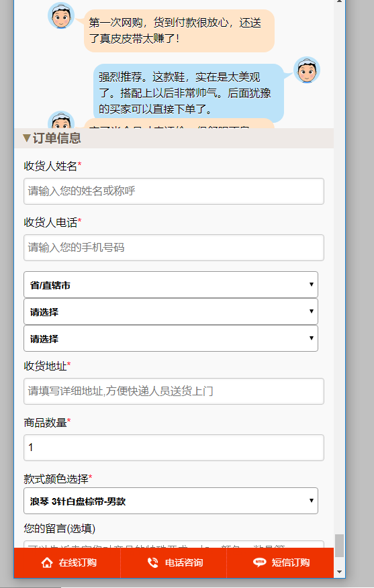374x588 pixels.
Task: Click the scrollbar up arrow
Action: coord(339,1)
